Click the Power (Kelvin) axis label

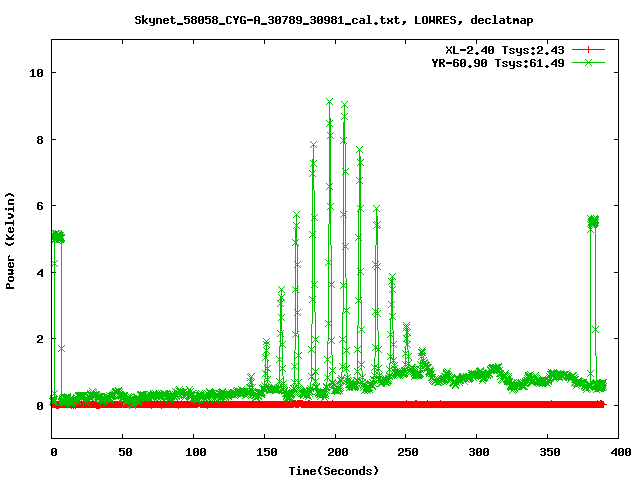coord(10,241)
